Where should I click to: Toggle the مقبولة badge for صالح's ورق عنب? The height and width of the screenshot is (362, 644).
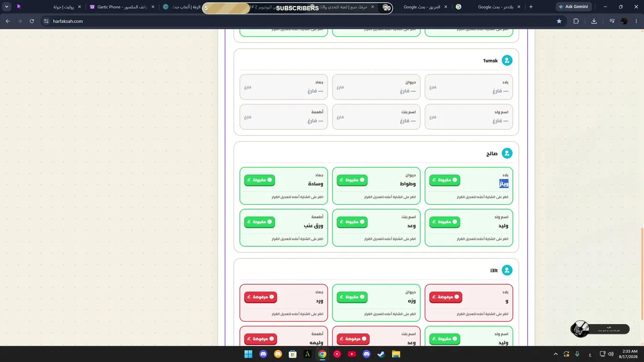[x=260, y=222]
